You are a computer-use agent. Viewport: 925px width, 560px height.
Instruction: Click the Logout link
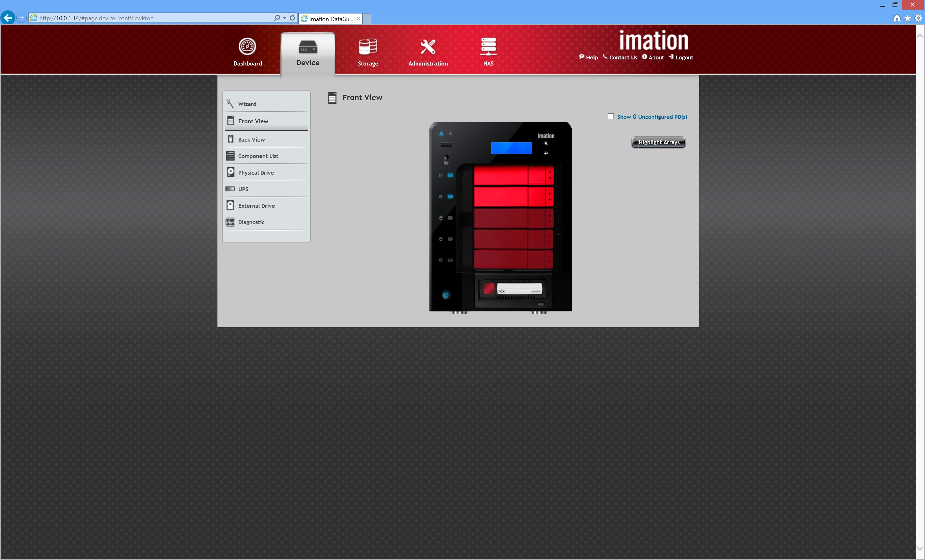coord(683,57)
